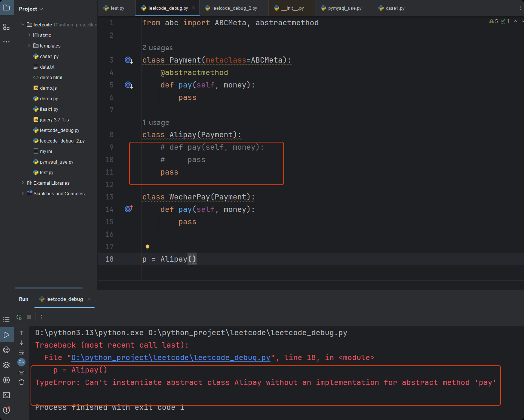Open the Terminal tool window icon
Viewport: 524px width, 420px height.
coord(6,395)
